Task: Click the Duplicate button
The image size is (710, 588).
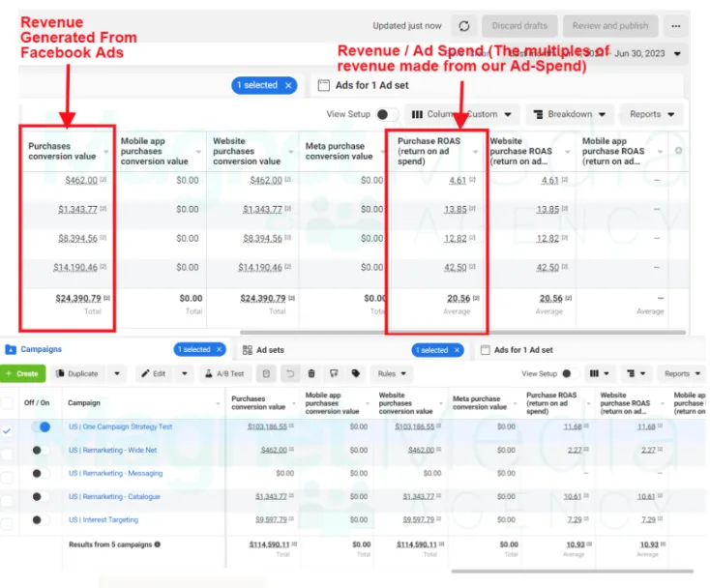Action: 77,373
